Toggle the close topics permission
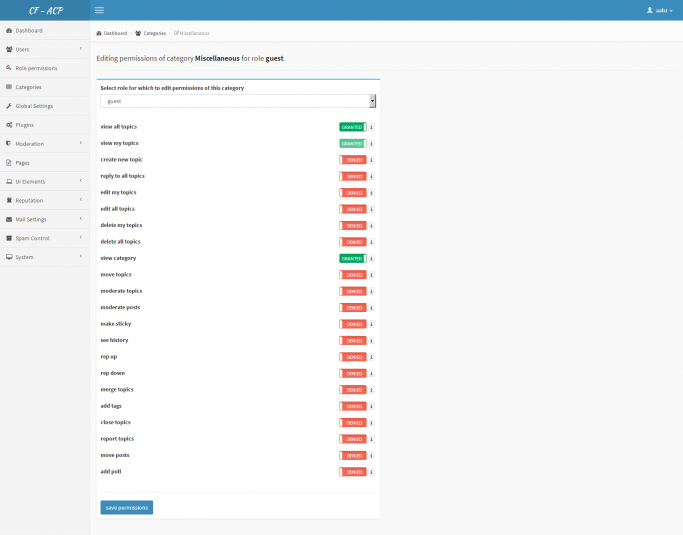The width and height of the screenshot is (683, 535). pos(353,423)
